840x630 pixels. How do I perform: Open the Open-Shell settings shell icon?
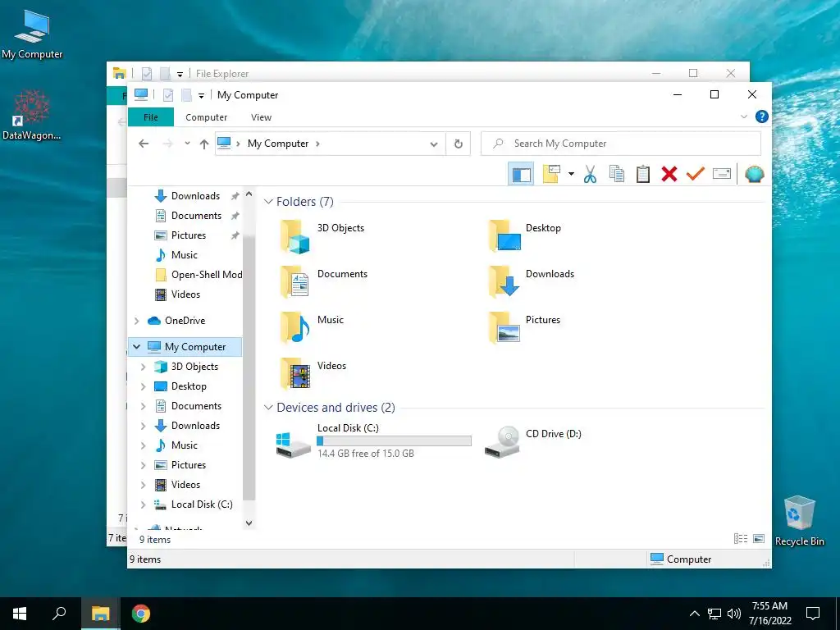point(755,174)
